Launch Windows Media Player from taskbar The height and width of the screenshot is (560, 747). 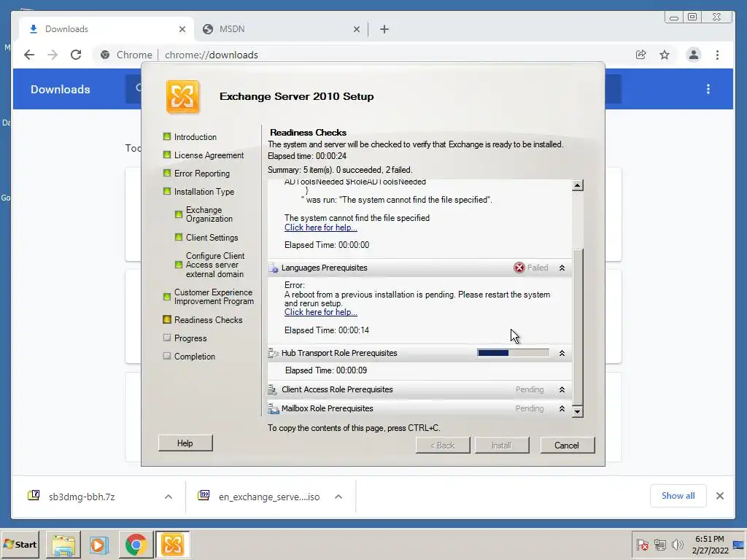click(x=99, y=545)
